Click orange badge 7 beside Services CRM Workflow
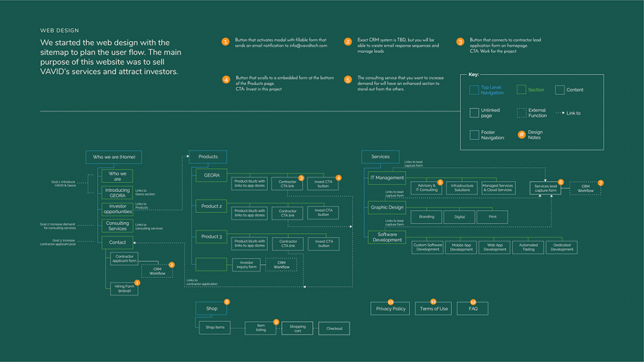 coord(601,183)
